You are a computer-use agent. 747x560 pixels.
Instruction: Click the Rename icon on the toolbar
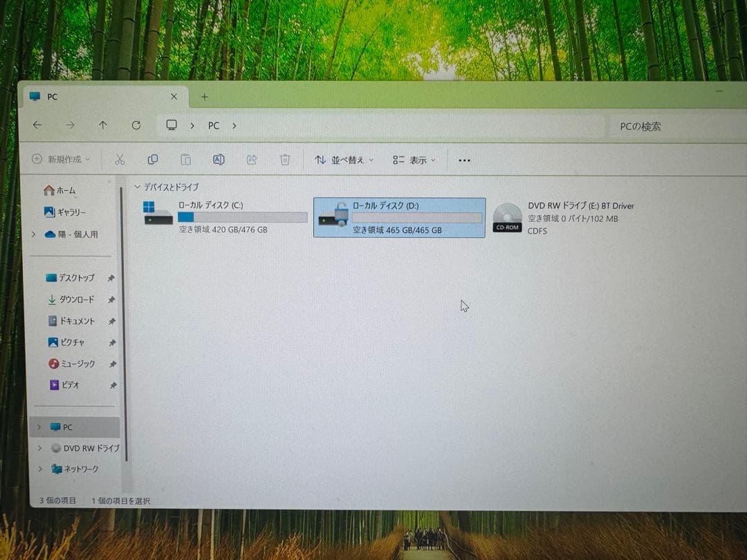pos(219,160)
